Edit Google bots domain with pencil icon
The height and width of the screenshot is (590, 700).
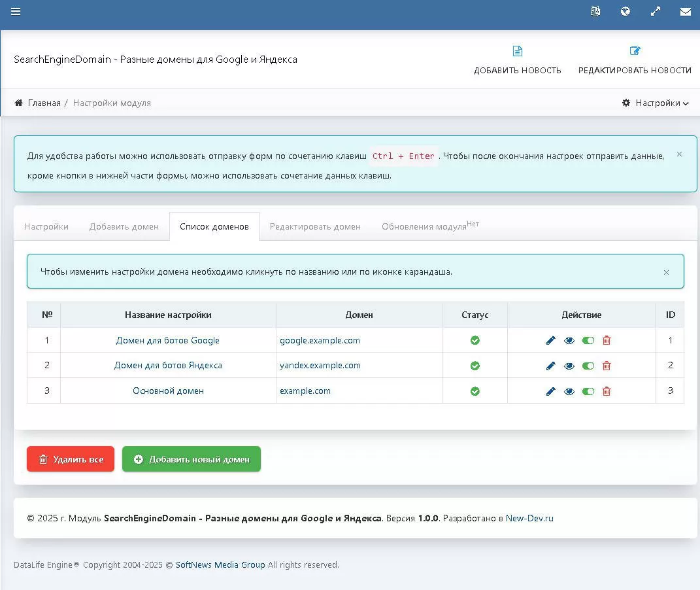(x=550, y=340)
